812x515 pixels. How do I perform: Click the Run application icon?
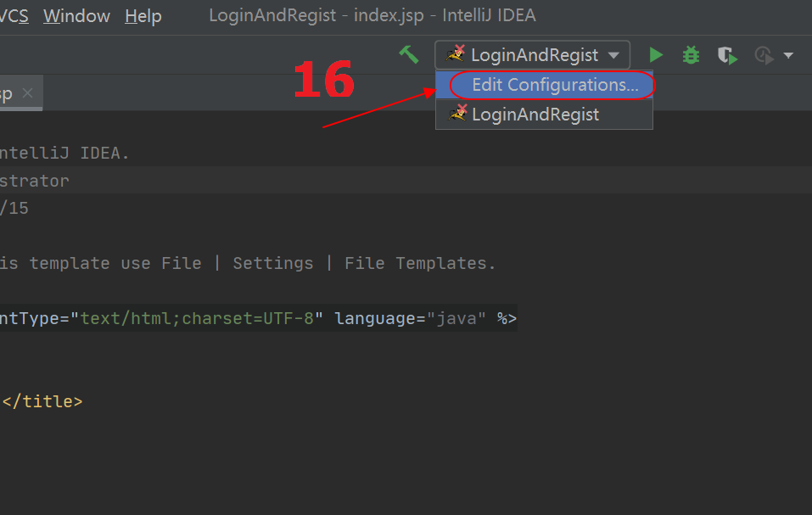coord(656,54)
